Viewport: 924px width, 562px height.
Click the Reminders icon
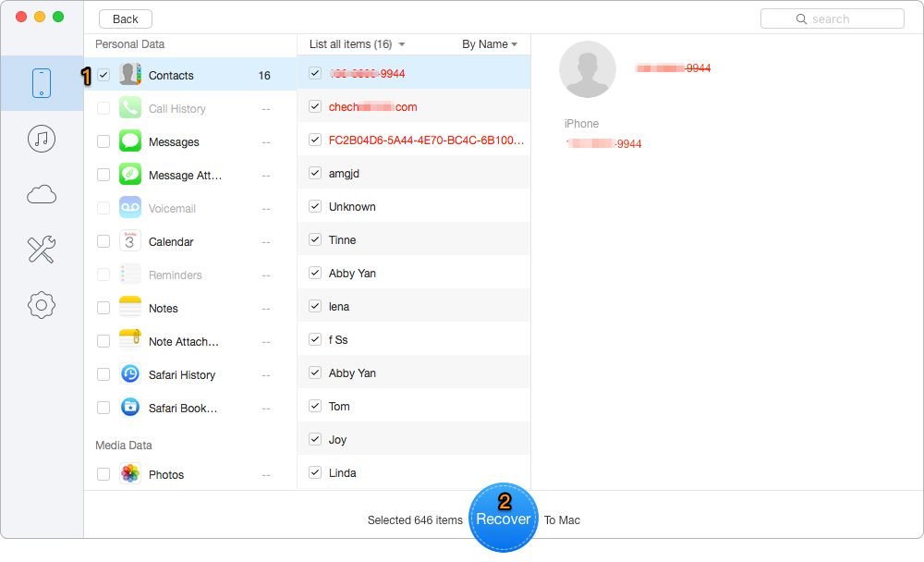pos(130,275)
